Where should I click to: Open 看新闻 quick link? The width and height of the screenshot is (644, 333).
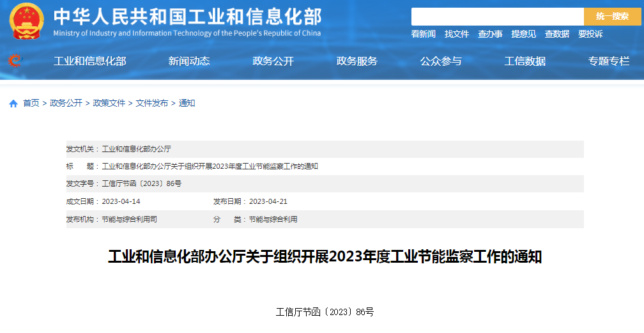click(x=423, y=34)
